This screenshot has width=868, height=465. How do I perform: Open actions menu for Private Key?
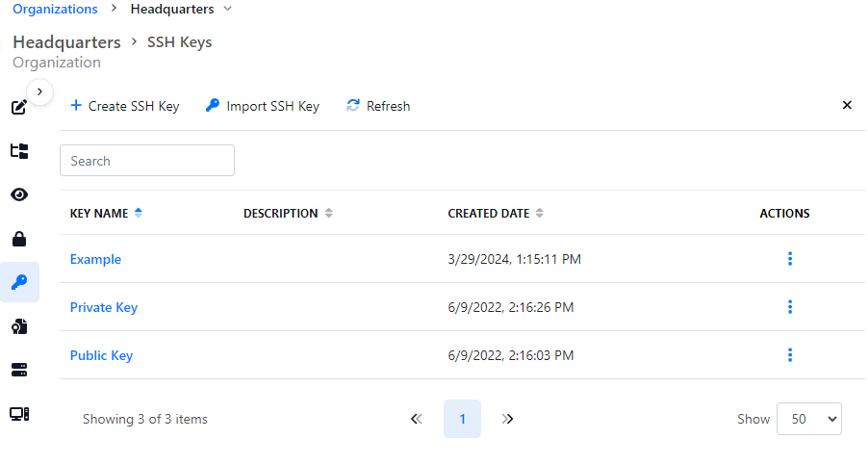(x=790, y=307)
